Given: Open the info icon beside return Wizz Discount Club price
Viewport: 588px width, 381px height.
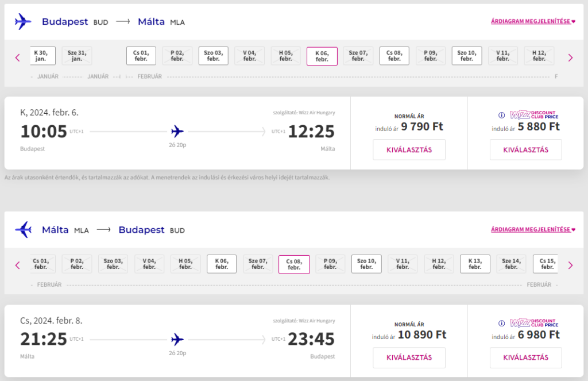Looking at the screenshot, I should coord(501,323).
